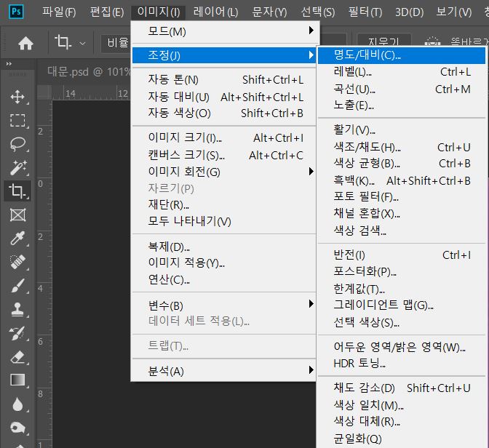Open the 파일(F) menu
The width and height of the screenshot is (489, 448).
(x=59, y=12)
